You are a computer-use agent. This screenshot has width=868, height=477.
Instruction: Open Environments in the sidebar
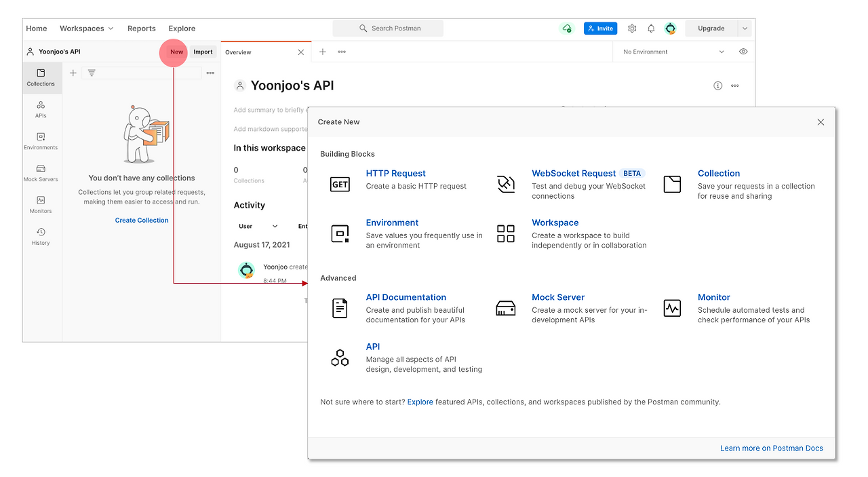click(41, 141)
